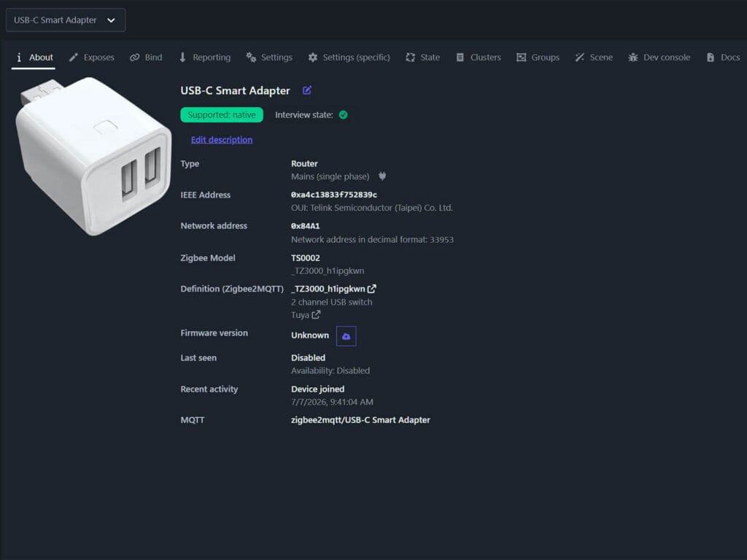Open the Bind tab
This screenshot has height=560, width=747.
click(146, 57)
